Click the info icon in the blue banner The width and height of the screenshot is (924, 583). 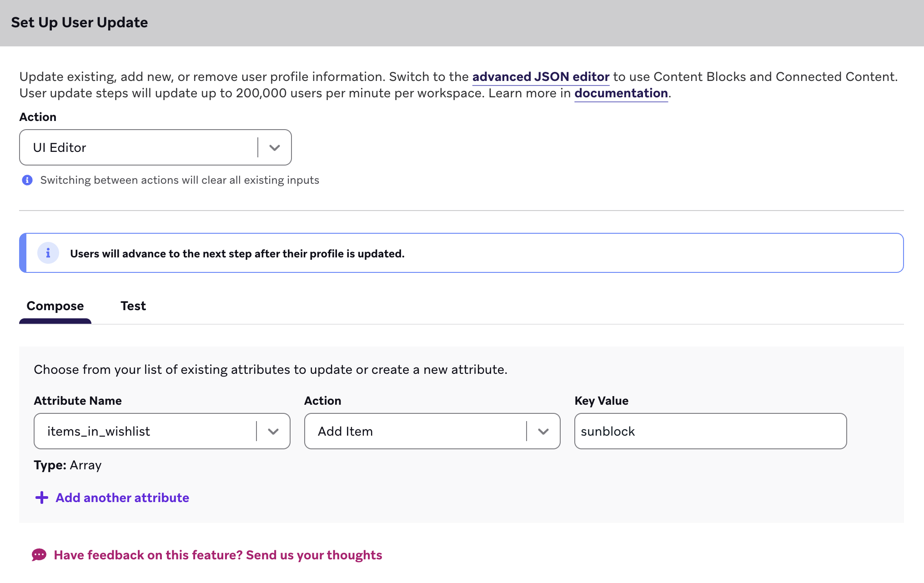click(48, 253)
